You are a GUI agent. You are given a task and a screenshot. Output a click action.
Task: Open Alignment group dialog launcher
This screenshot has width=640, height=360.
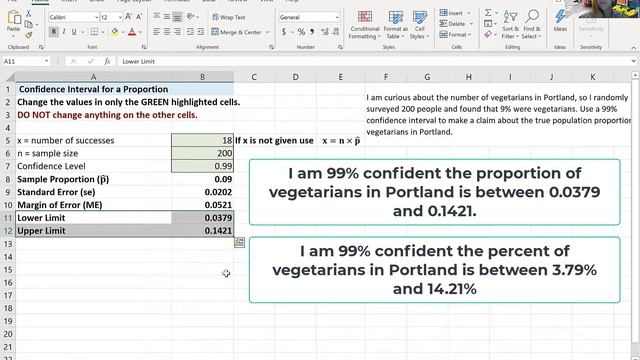click(271, 47)
